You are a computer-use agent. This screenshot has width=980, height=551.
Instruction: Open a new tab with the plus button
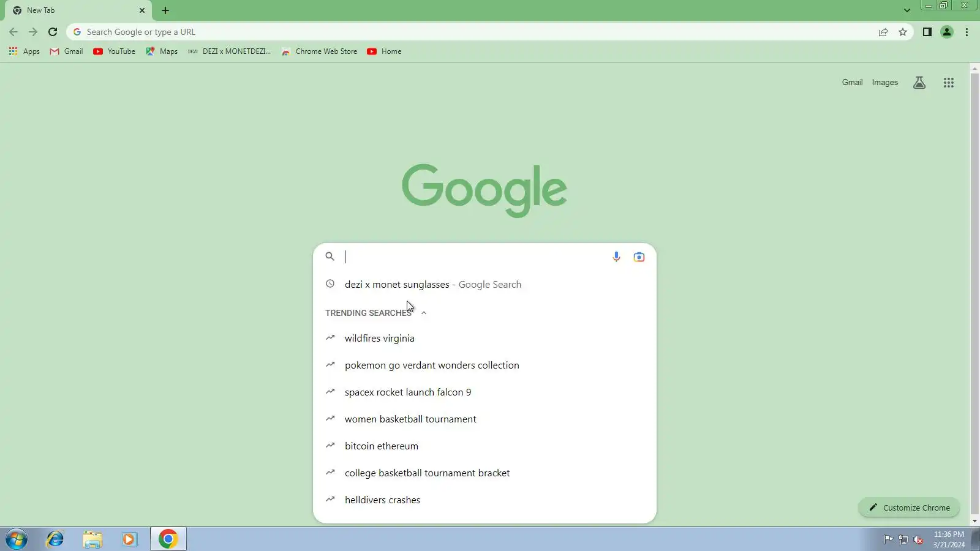(x=165, y=10)
